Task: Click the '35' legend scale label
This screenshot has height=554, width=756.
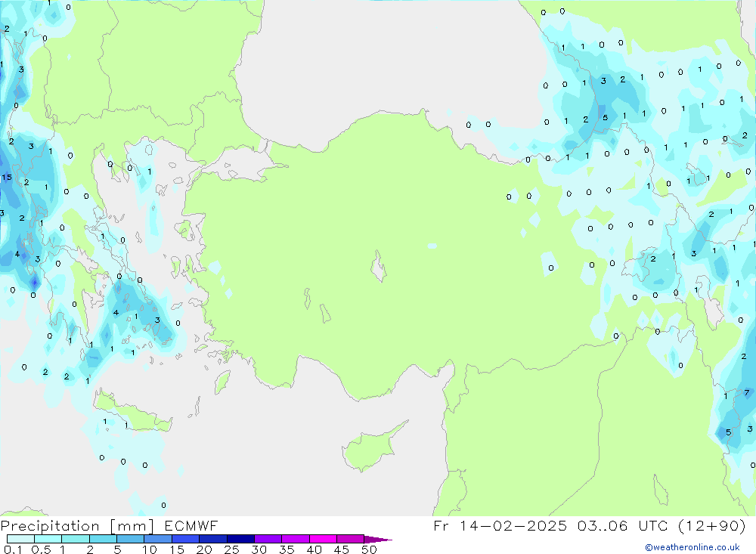Action: [287, 549]
